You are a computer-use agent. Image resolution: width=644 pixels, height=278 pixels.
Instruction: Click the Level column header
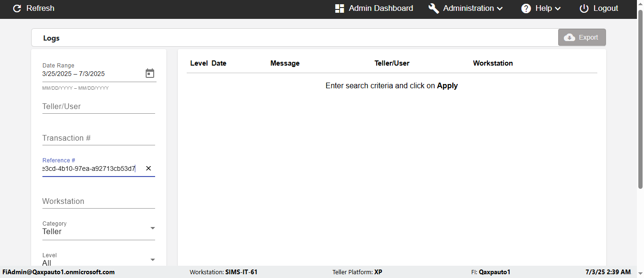pyautogui.click(x=199, y=63)
